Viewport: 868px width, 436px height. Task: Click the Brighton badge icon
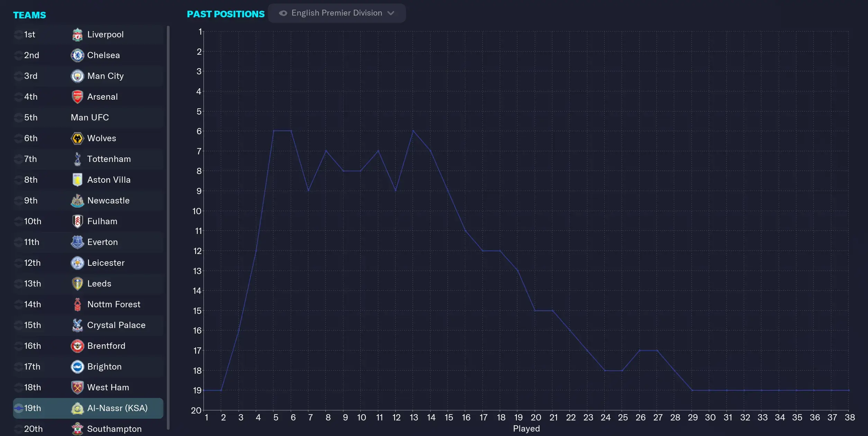point(77,367)
